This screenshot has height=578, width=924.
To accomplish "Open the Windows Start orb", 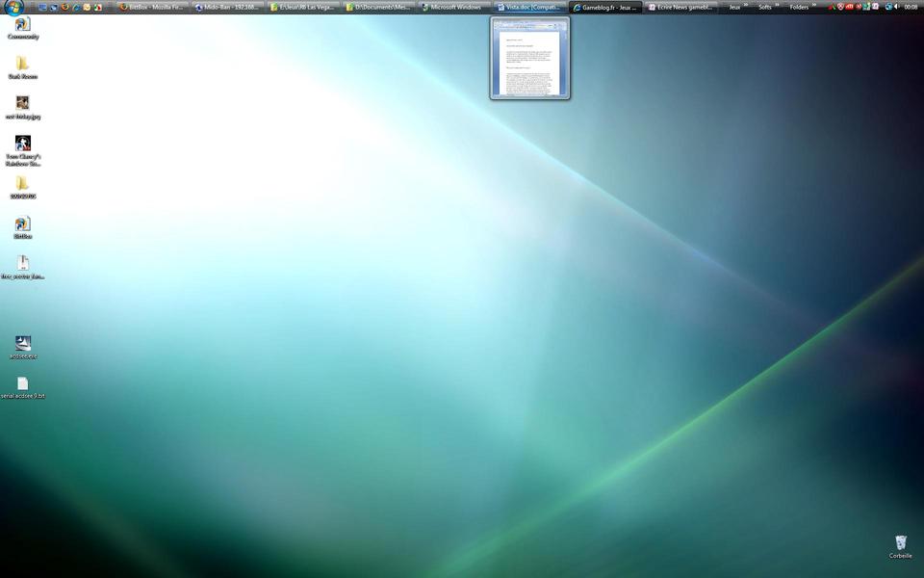I will coord(14,8).
